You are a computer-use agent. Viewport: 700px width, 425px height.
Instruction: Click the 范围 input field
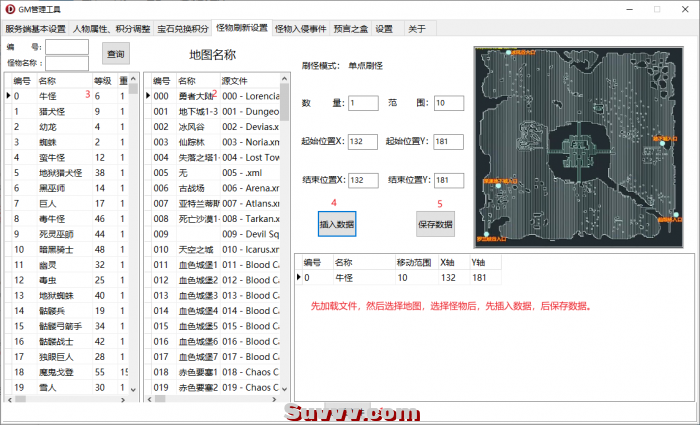449,103
